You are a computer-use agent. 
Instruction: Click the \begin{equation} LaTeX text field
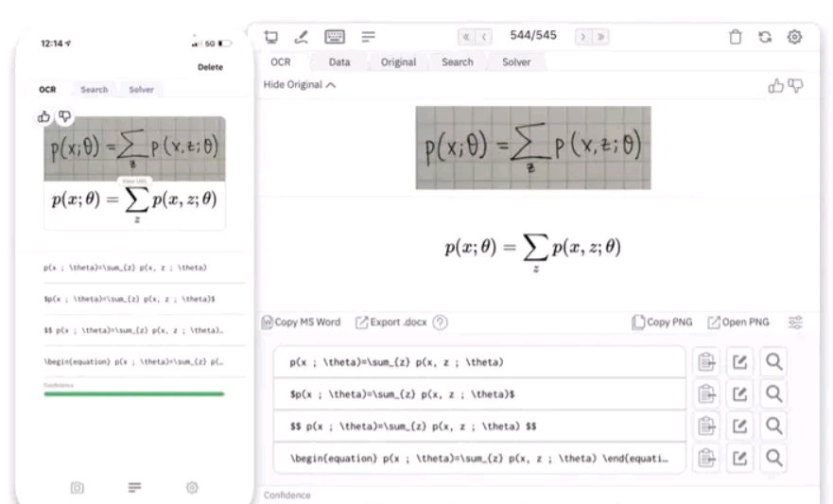[479, 458]
